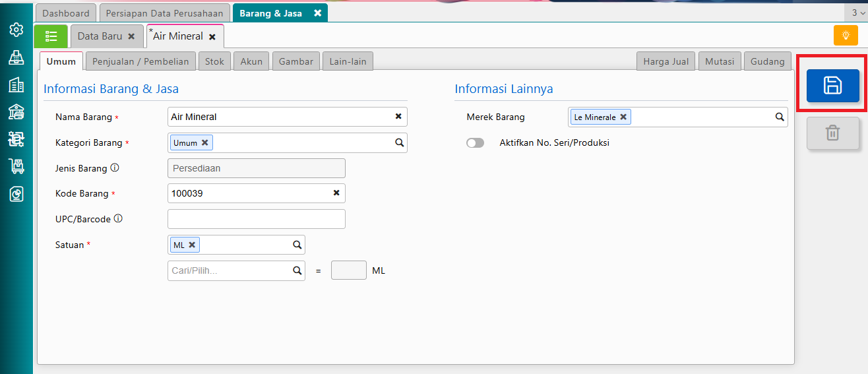Open the inventory boxes sidebar icon
This screenshot has width=868, height=374.
[16, 139]
